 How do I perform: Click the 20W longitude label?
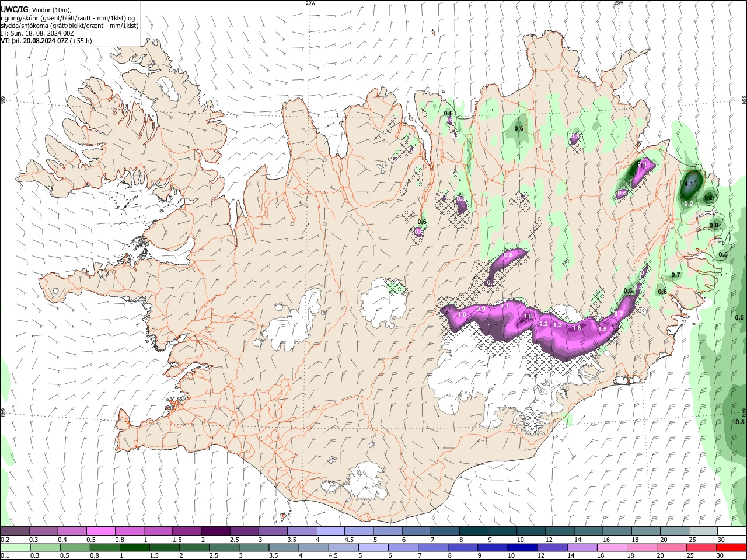[310, 3]
